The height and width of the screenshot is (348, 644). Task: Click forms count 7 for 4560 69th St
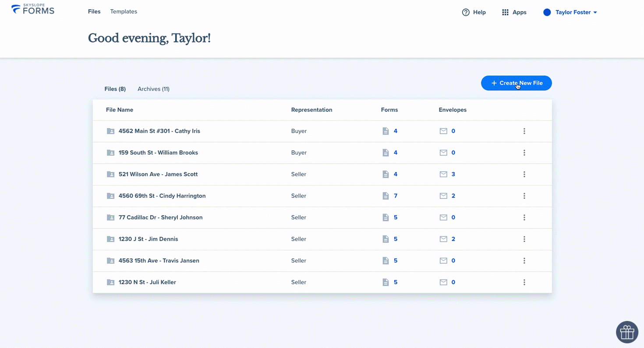tap(396, 196)
